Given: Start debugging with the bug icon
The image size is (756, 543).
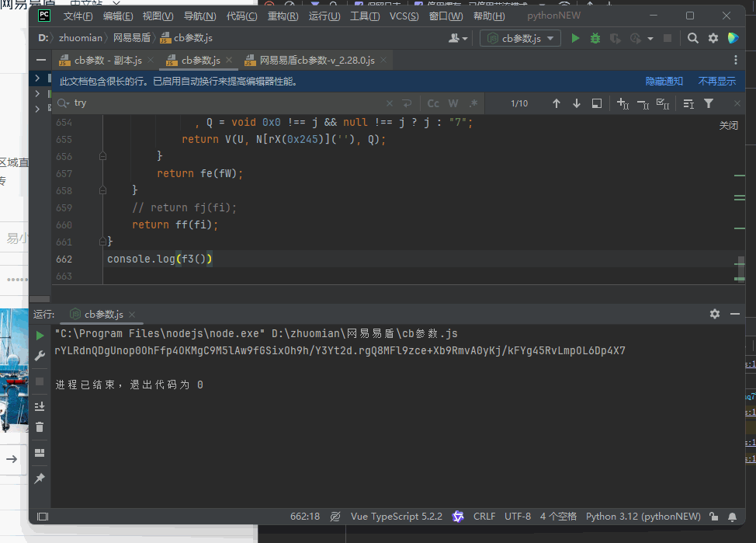Looking at the screenshot, I should tap(595, 38).
